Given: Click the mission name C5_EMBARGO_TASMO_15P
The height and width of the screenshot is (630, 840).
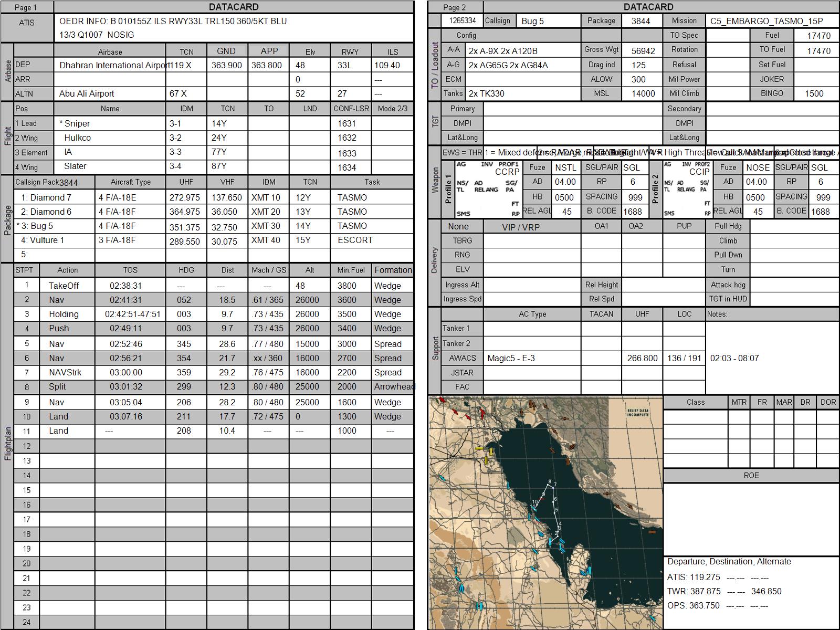Looking at the screenshot, I should click(x=766, y=21).
